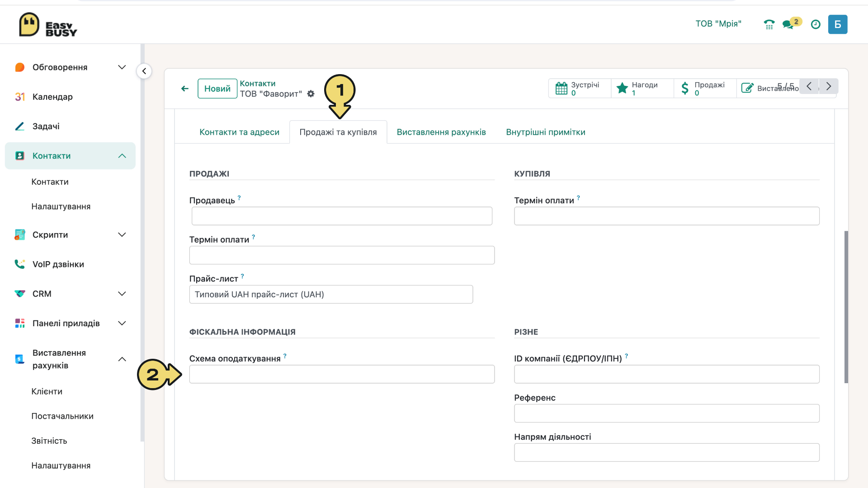Click the Панелі приладів dashboard icon
Image resolution: width=868 pixels, height=488 pixels.
19,323
